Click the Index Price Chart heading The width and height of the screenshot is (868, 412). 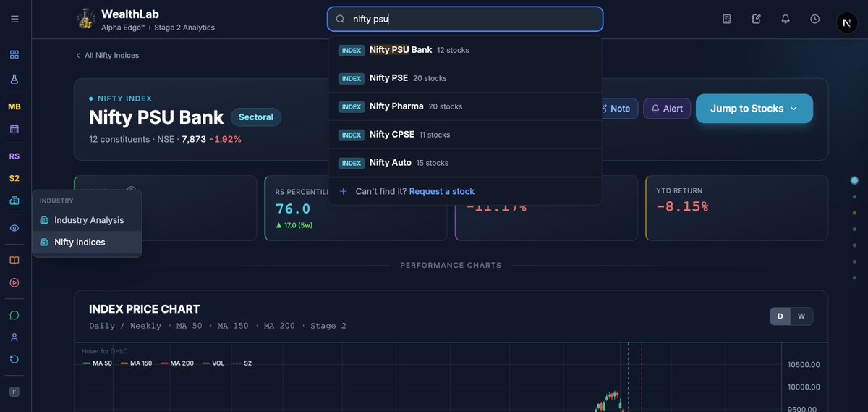tap(145, 309)
